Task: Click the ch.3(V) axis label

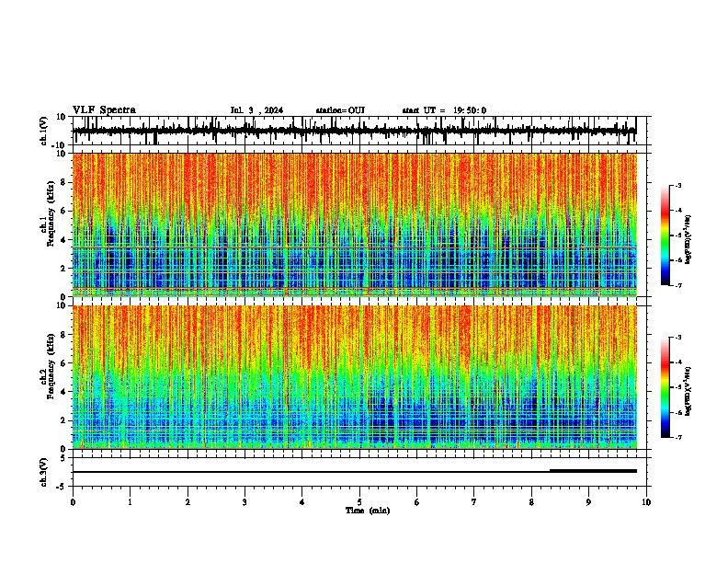Action: pyautogui.click(x=44, y=472)
